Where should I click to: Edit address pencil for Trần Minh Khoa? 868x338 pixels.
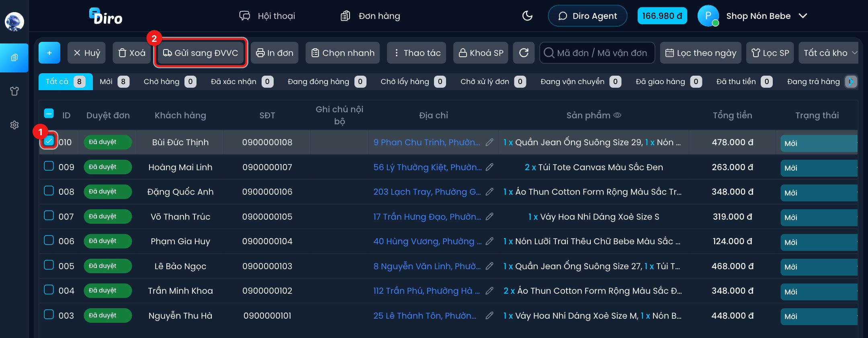coord(489,291)
